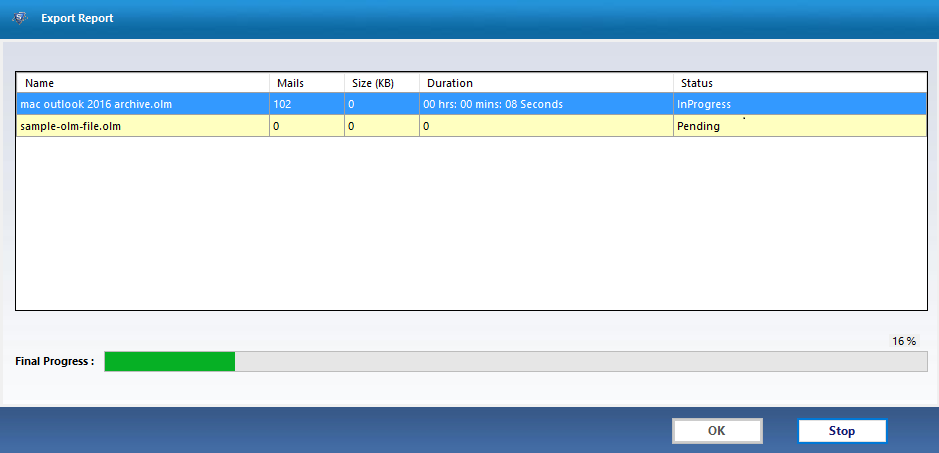Click the Size (KB) column header
Viewport: 939px width, 453px height.
[x=382, y=83]
